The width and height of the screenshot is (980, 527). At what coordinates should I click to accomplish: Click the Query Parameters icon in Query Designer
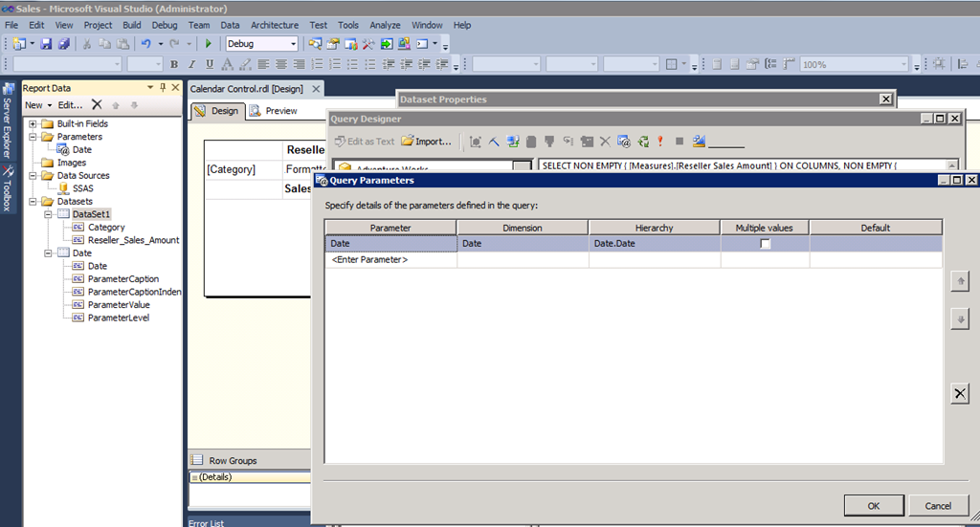(623, 142)
